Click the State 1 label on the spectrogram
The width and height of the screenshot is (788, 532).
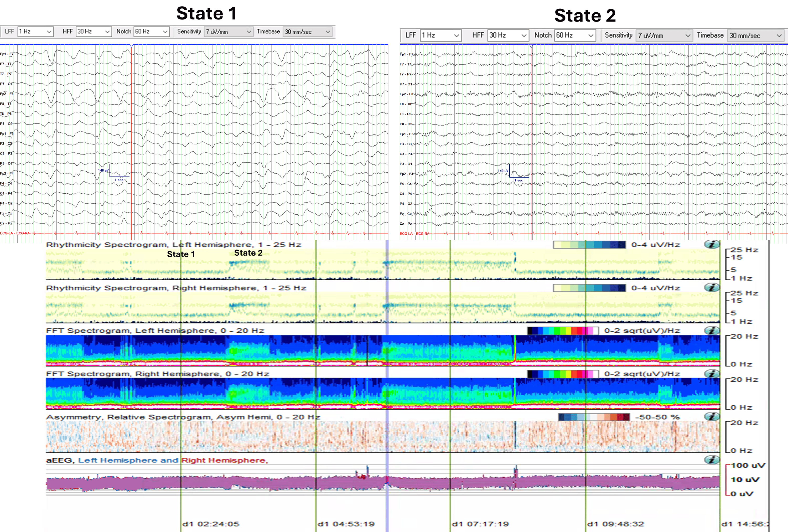click(x=181, y=254)
